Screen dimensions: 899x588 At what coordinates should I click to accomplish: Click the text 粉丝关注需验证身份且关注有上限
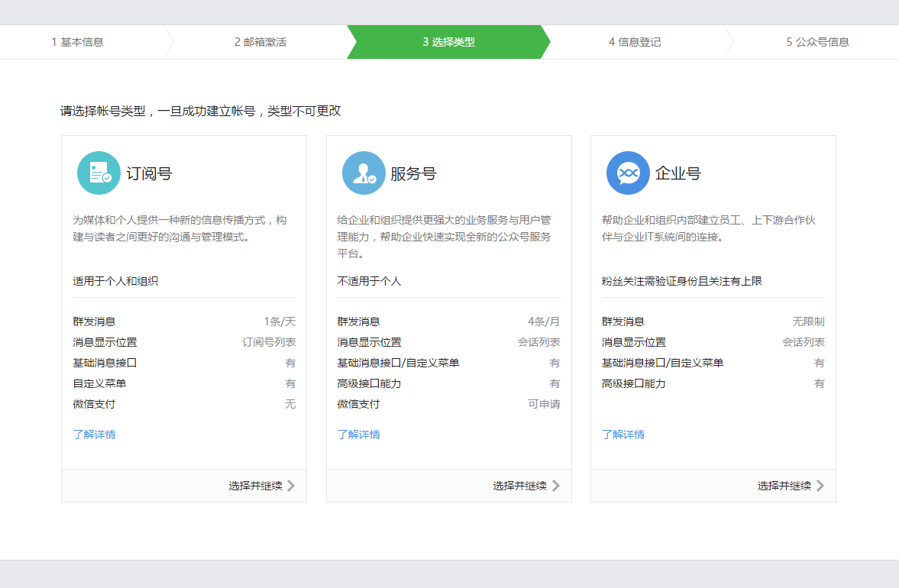(x=682, y=281)
